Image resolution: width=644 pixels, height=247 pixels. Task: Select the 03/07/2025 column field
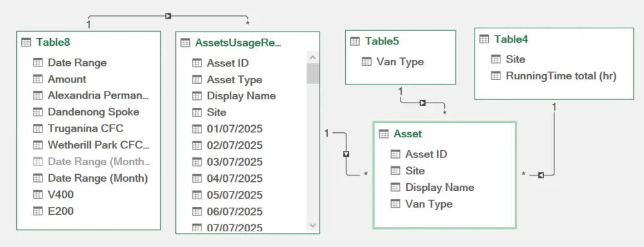coord(234,161)
